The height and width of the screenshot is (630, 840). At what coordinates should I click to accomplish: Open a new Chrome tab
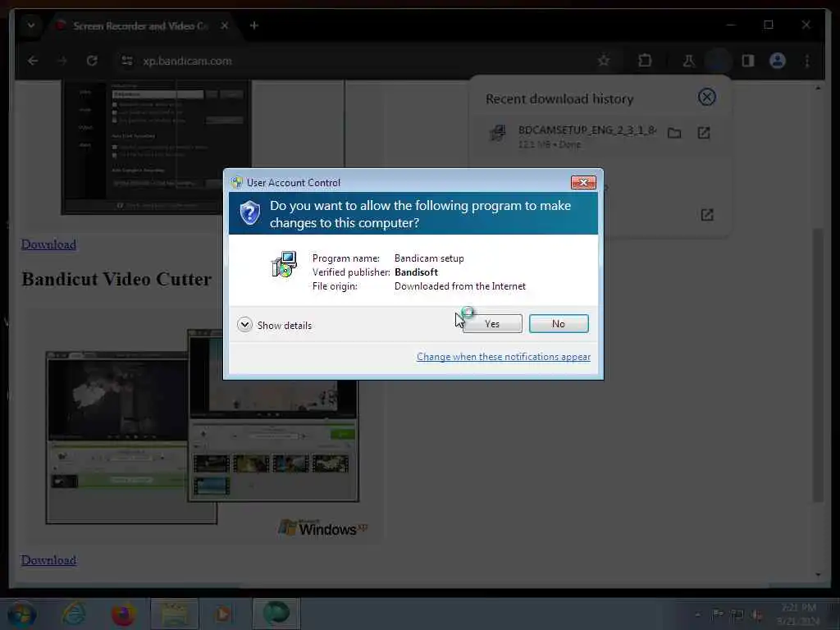pyautogui.click(x=254, y=25)
